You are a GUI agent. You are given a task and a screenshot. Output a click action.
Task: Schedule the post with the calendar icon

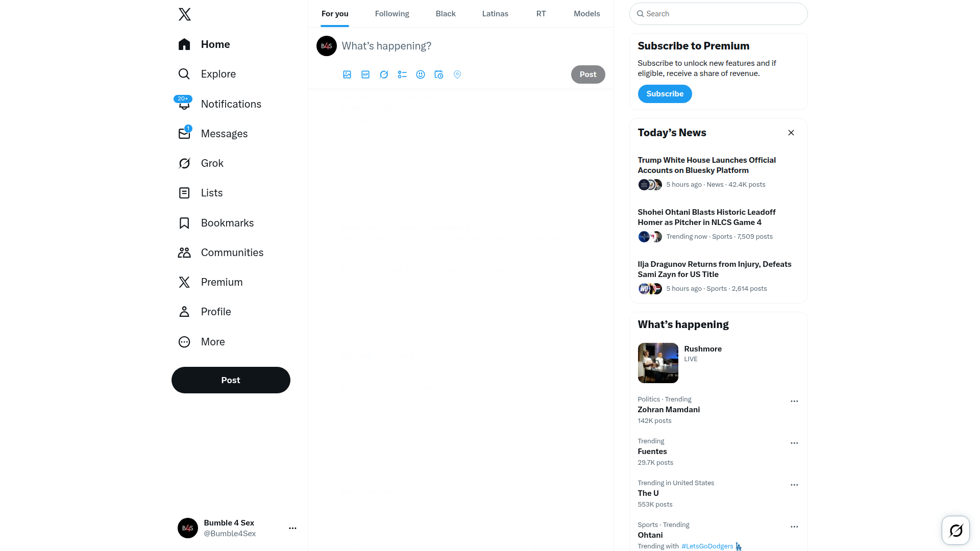click(x=439, y=74)
